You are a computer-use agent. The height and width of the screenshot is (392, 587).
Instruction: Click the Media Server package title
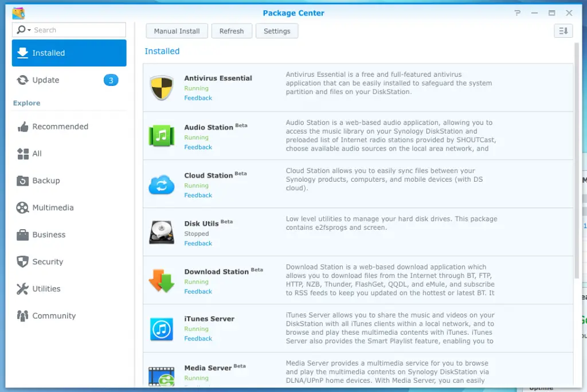[x=208, y=368]
